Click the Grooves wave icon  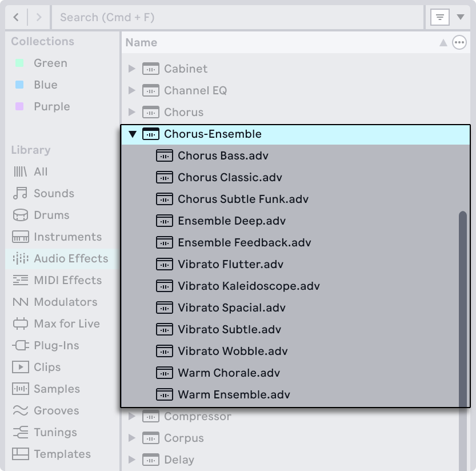click(21, 410)
